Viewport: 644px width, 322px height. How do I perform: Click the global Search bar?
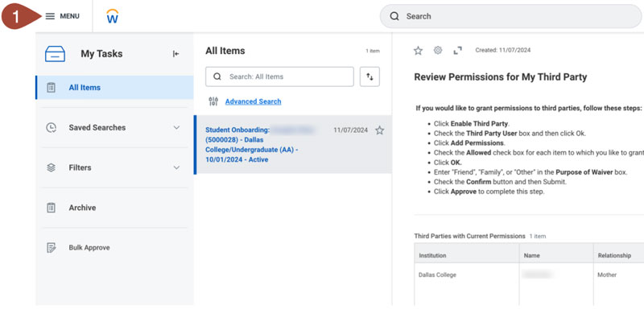[x=499, y=16]
